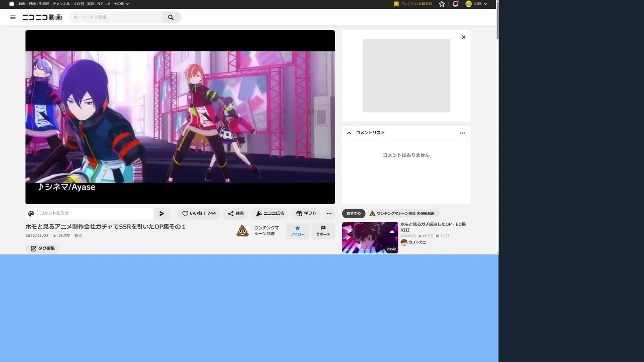The image size is (644, 362).
Task: Focus the keyword search field
Action: click(116, 17)
